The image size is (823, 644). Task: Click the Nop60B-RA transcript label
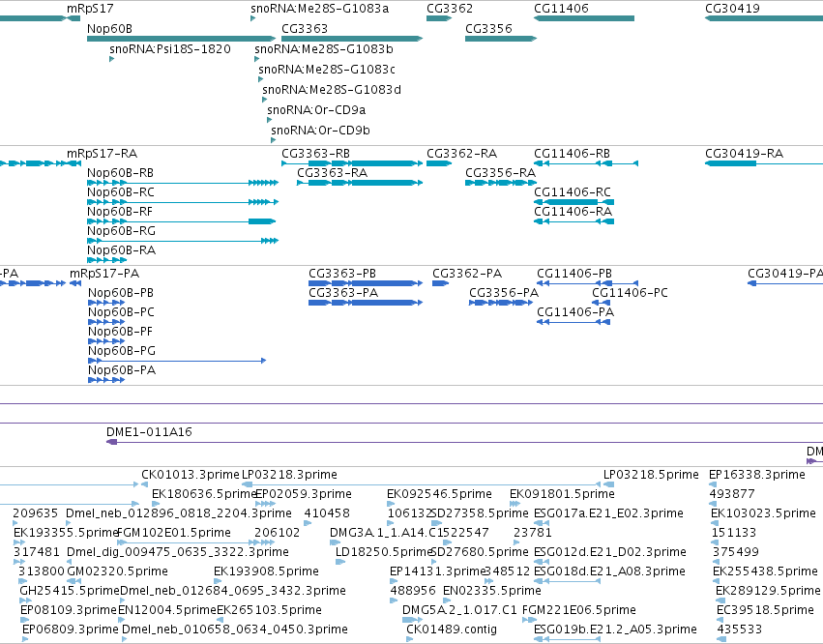coord(121,250)
